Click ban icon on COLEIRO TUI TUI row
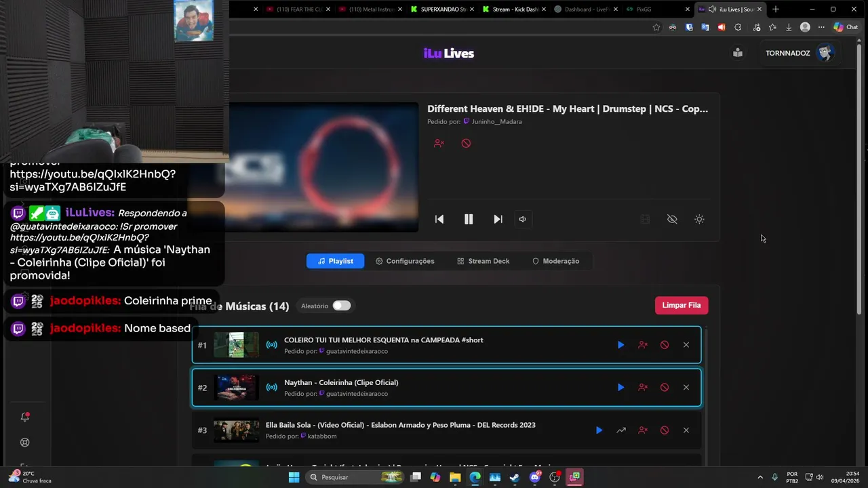Screen dimensions: 868x488 coord(665,345)
